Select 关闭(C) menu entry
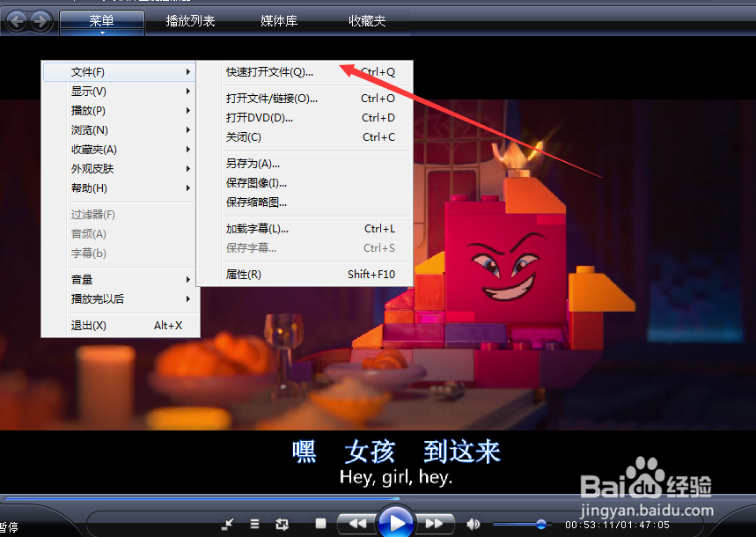This screenshot has width=756, height=537. pos(305,137)
